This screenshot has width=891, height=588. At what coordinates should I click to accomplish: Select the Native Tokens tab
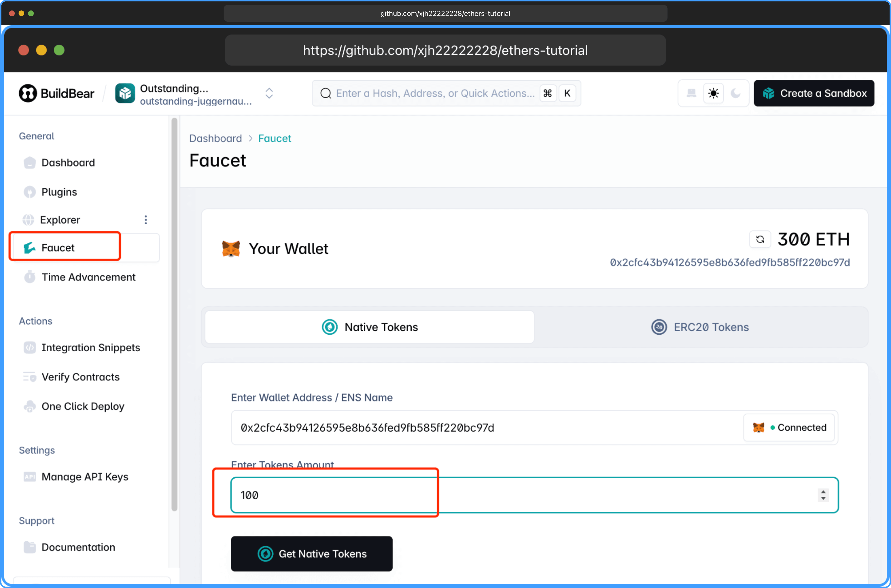369,327
